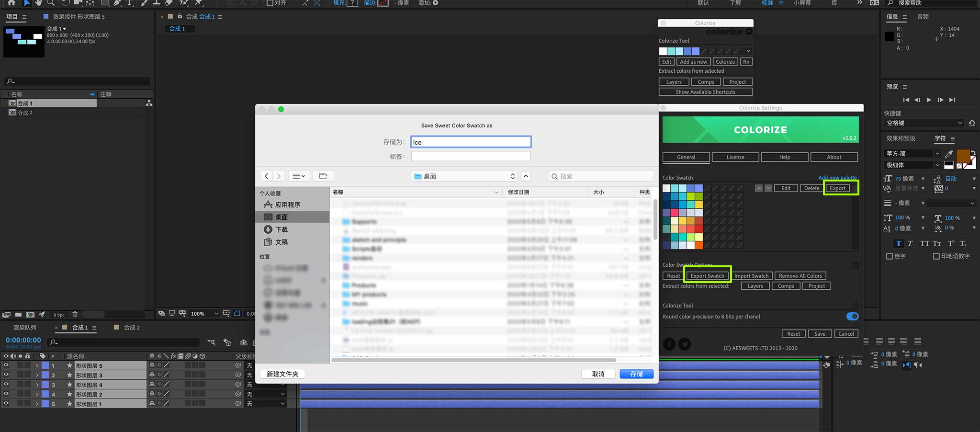Hide 形状图层 5 with its eye icon
This screenshot has width=980, height=432.
(x=6, y=365)
